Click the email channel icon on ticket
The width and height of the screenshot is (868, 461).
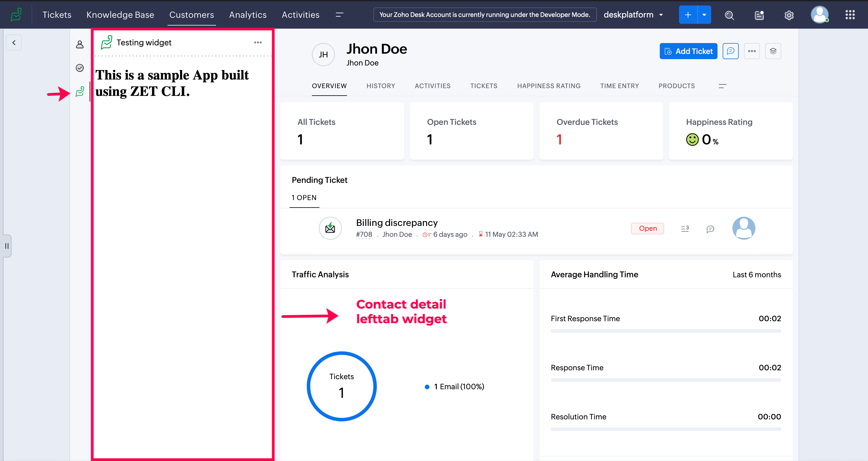330,228
